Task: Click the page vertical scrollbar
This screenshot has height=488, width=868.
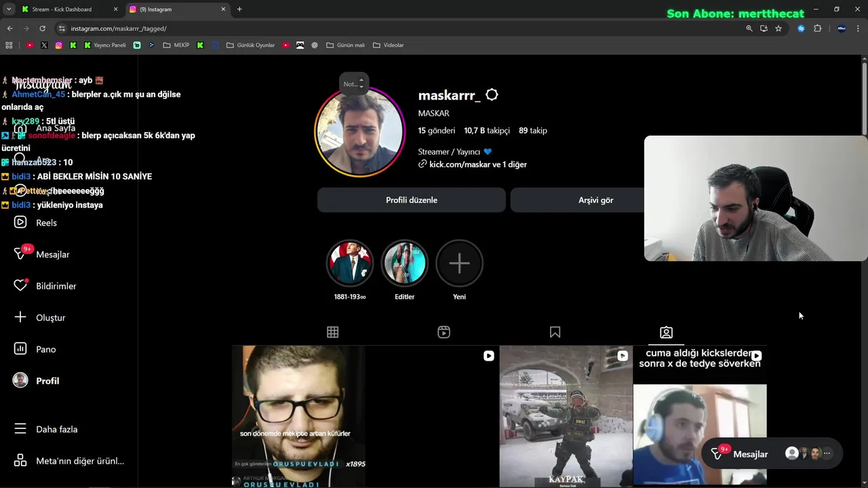Action: (x=865, y=98)
